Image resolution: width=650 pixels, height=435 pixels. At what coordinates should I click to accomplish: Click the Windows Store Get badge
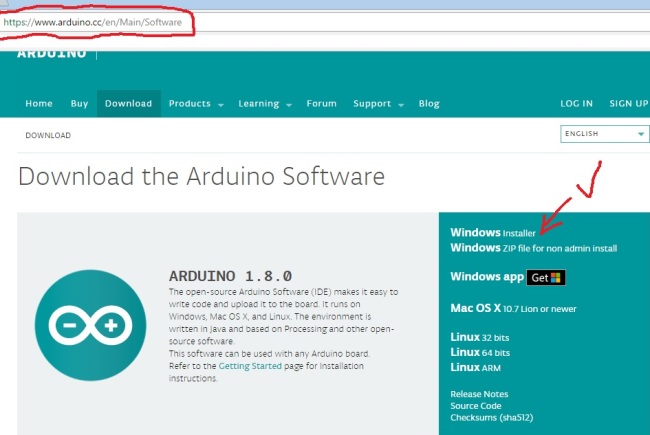pos(546,277)
